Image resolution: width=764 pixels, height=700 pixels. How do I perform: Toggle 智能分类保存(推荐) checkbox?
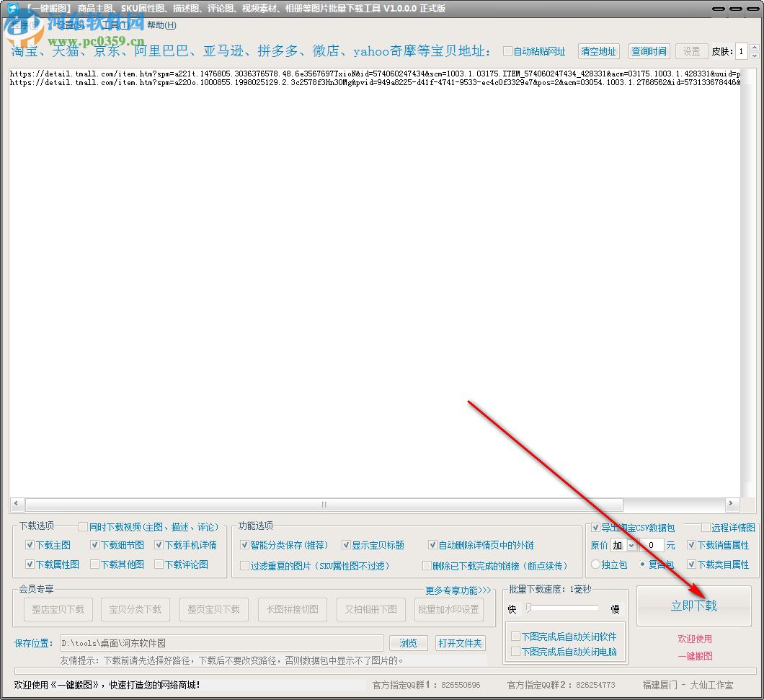click(x=244, y=545)
